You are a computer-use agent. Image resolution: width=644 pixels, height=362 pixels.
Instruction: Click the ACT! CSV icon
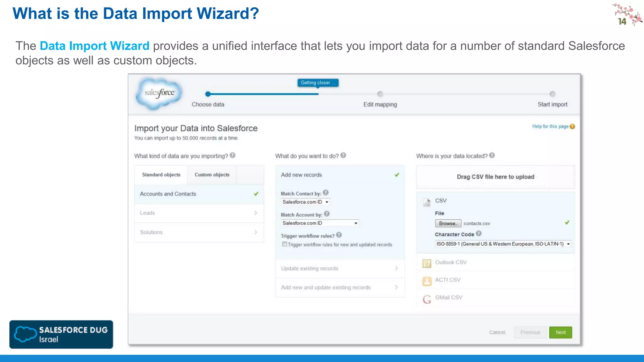tap(427, 281)
